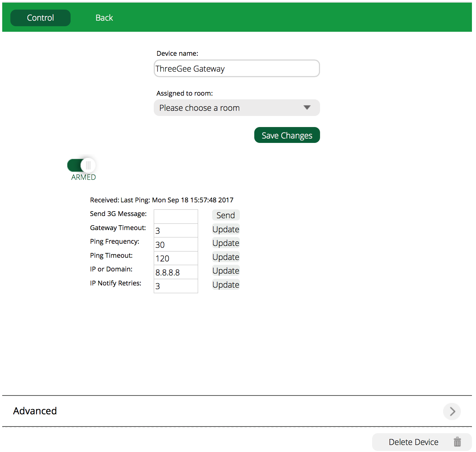Toggle the ARMED switch off
The height and width of the screenshot is (452, 476).
82,165
